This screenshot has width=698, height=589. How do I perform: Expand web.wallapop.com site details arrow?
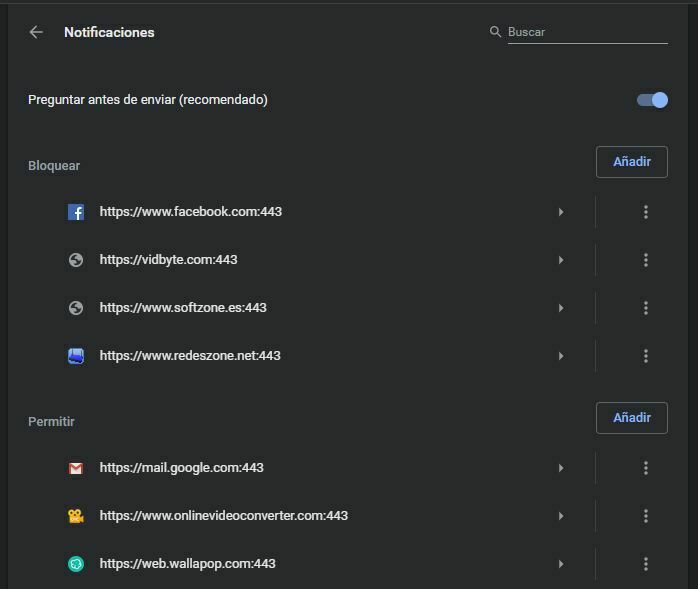pos(561,564)
